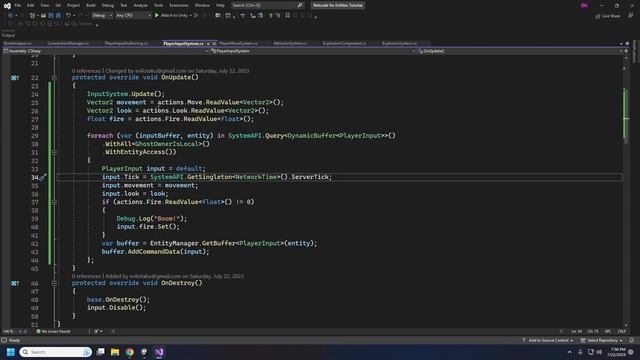640x360 pixels.
Task: Click the tab overflow settings gear icon
Action: [627, 43]
